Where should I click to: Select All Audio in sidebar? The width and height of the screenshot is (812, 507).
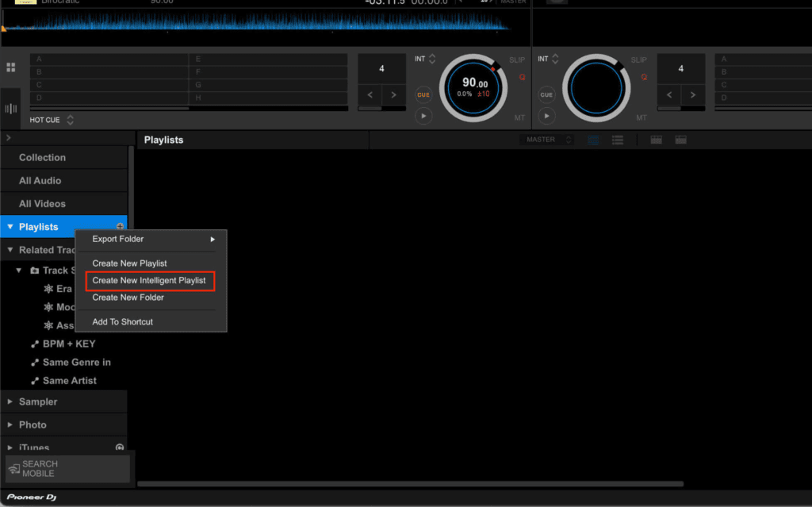click(x=40, y=181)
